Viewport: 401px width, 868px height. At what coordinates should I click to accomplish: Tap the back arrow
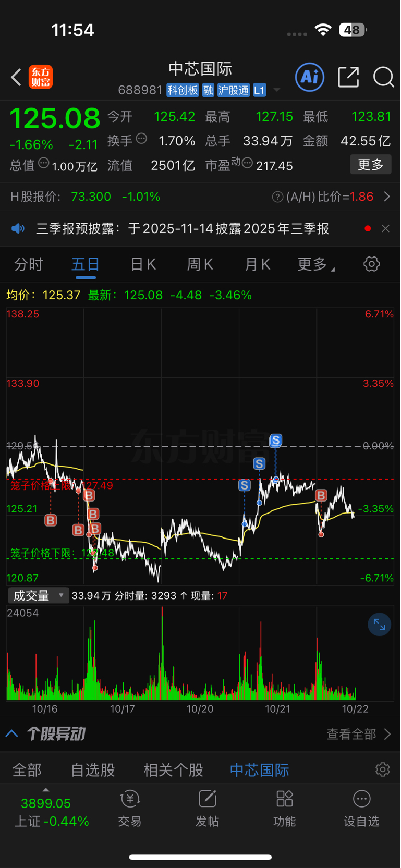16,77
